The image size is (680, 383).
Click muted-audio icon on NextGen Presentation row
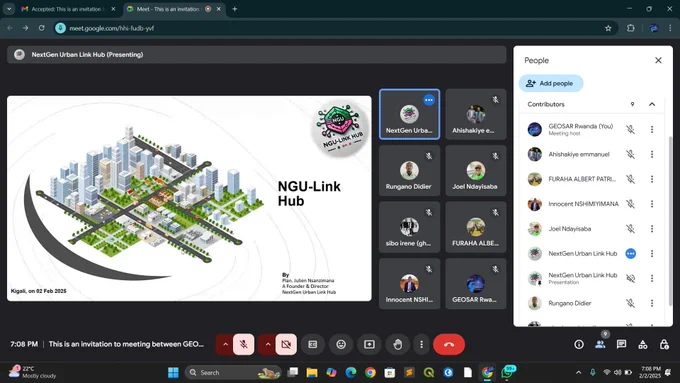(631, 278)
